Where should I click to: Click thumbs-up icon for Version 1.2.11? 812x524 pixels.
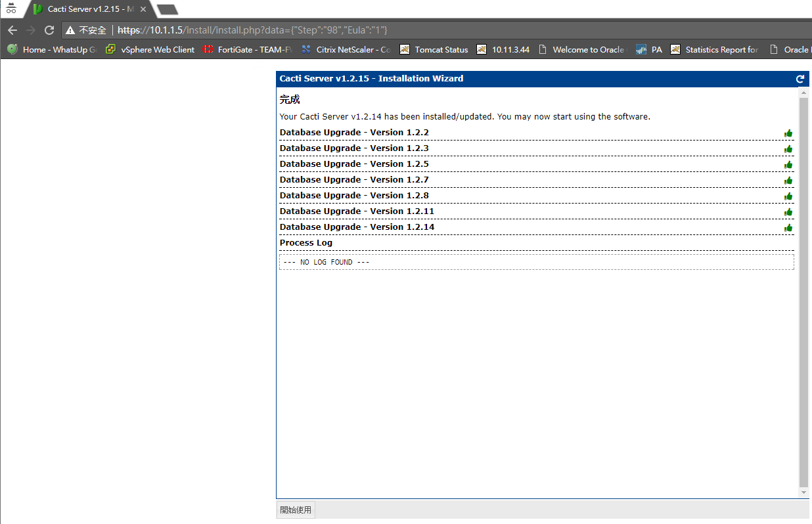pyautogui.click(x=788, y=212)
